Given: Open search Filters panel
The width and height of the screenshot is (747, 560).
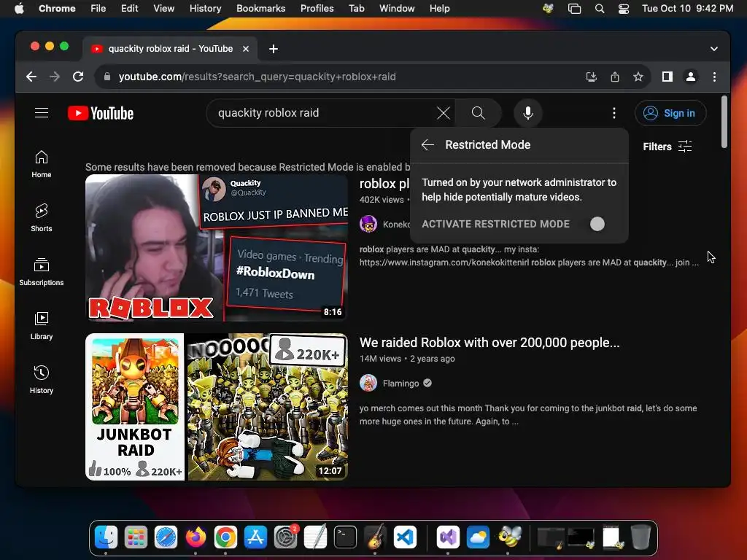Looking at the screenshot, I should [667, 147].
